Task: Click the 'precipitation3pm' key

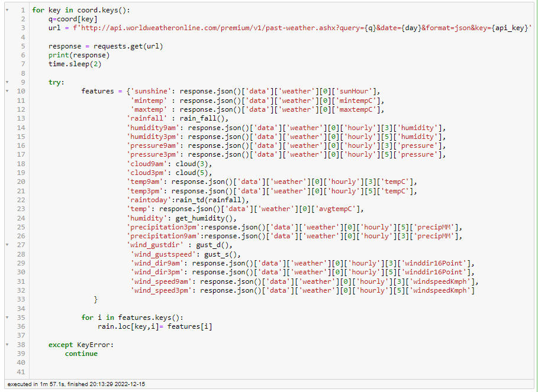Action: click(163, 227)
